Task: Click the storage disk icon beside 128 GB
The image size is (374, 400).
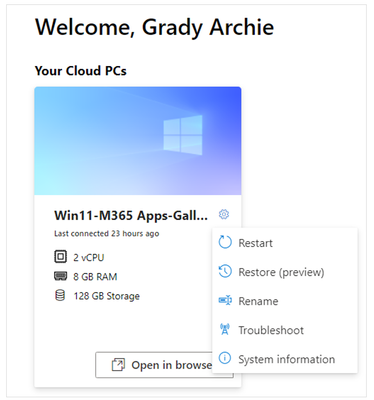Action: 60,295
